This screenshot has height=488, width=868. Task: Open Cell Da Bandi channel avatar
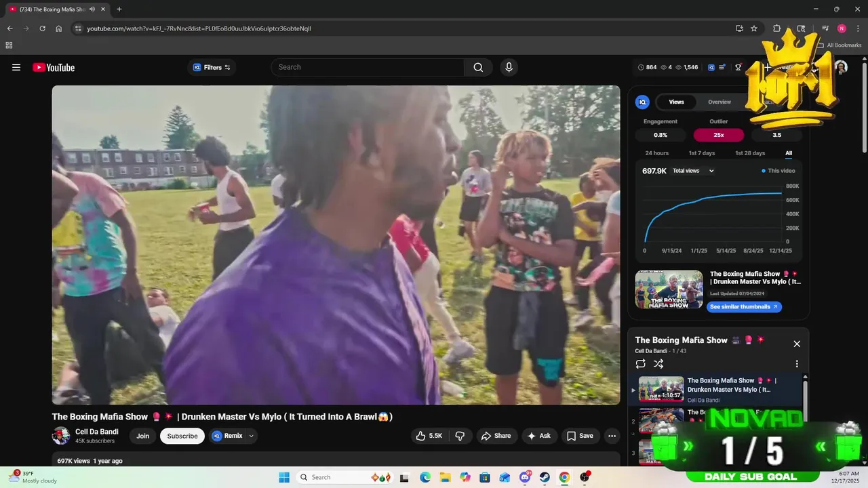[x=61, y=436]
